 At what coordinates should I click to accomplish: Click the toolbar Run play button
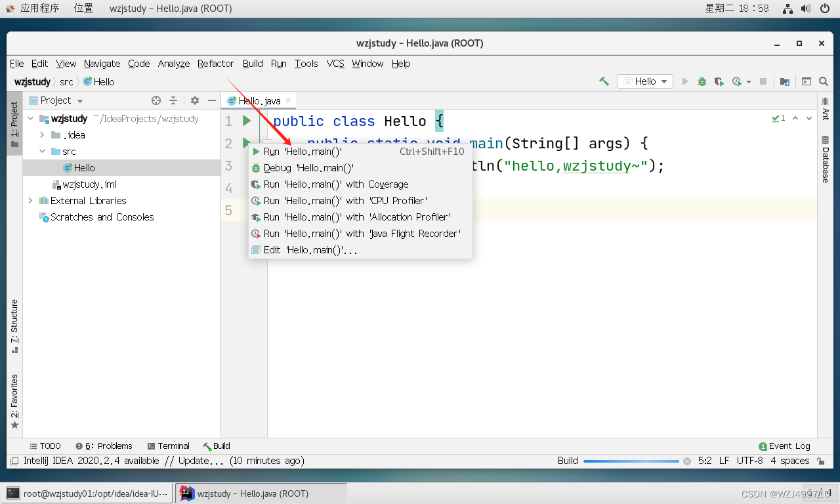[685, 81]
